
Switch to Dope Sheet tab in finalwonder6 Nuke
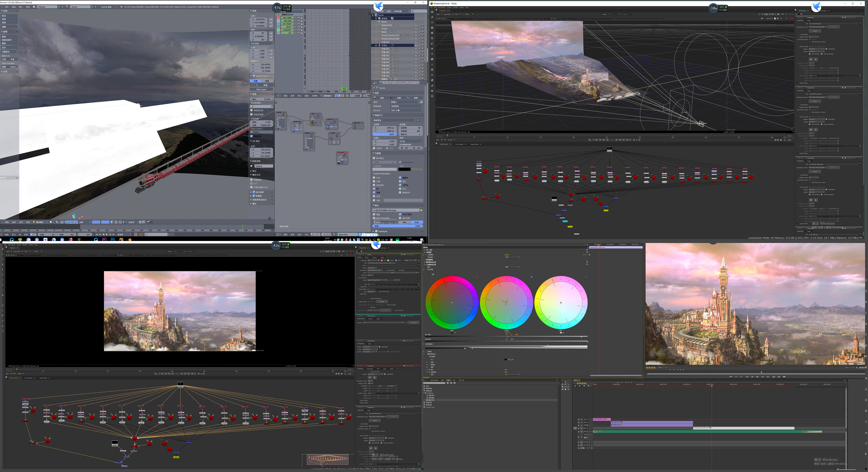click(x=474, y=144)
